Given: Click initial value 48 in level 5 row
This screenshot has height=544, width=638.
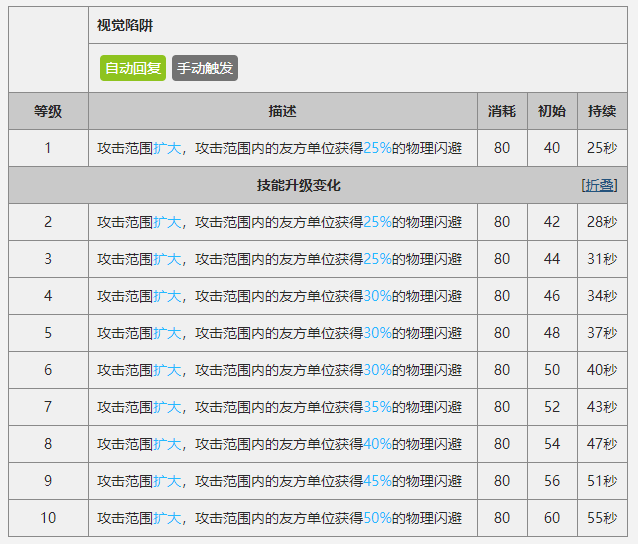Looking at the screenshot, I should pos(552,333).
